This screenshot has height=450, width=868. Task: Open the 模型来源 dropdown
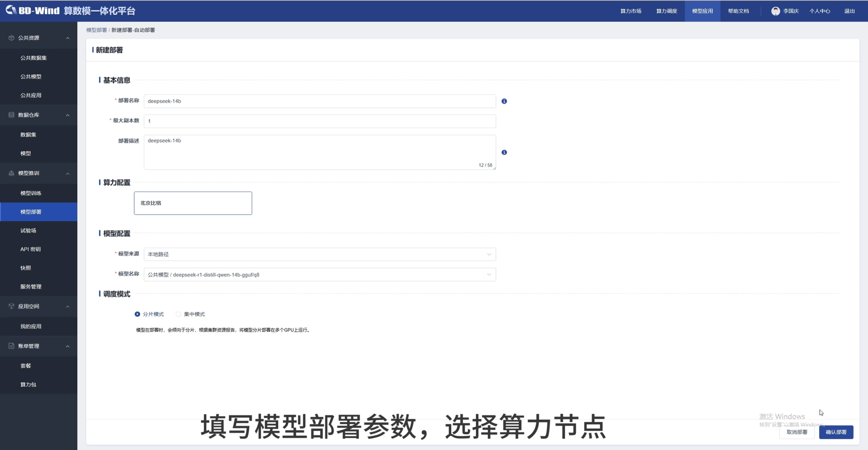click(x=319, y=254)
